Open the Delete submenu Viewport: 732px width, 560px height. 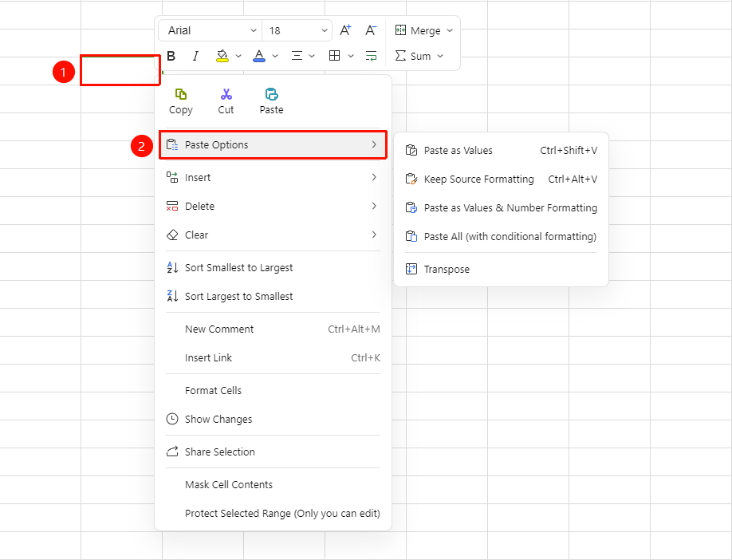coord(273,206)
